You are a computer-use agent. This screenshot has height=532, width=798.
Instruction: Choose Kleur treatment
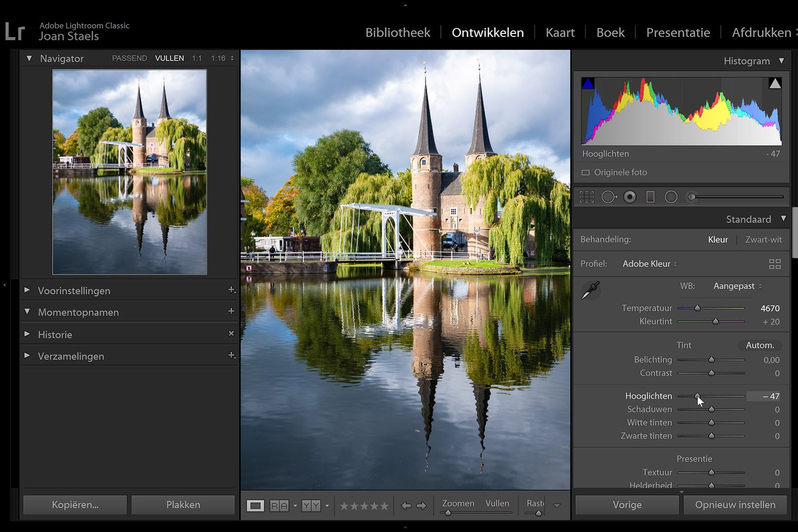[x=718, y=240]
